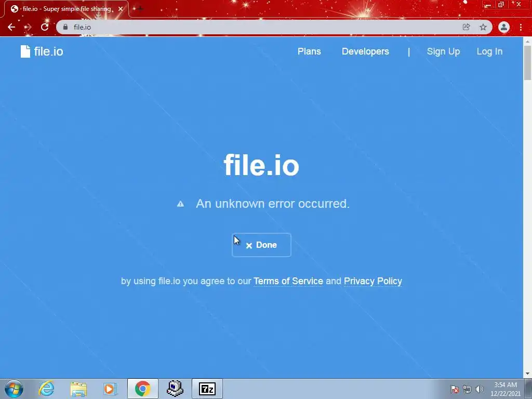This screenshot has width=532, height=399.
Task: Open the Terms of Service link
Action: click(x=288, y=281)
